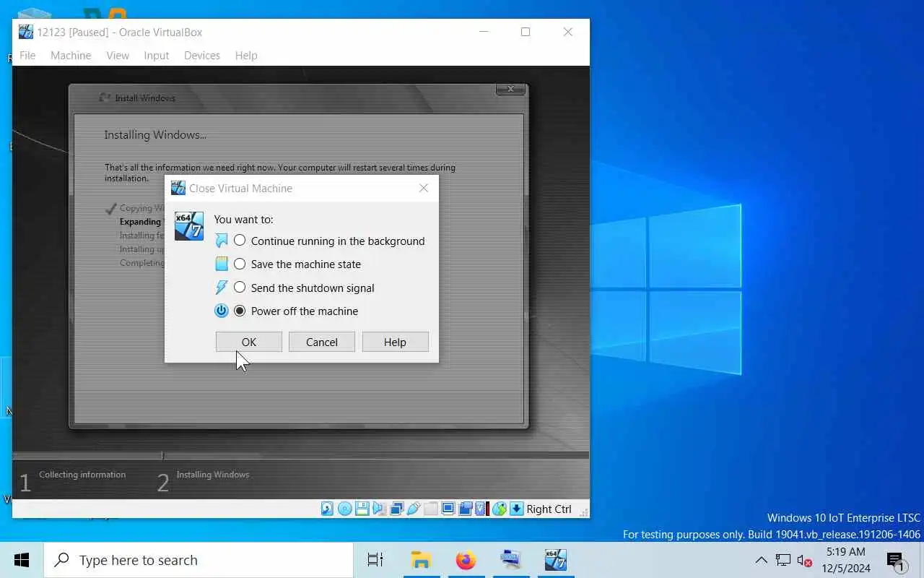Switch to the x64 VM taskbar button
This screenshot has width=924, height=578.
(x=556, y=560)
